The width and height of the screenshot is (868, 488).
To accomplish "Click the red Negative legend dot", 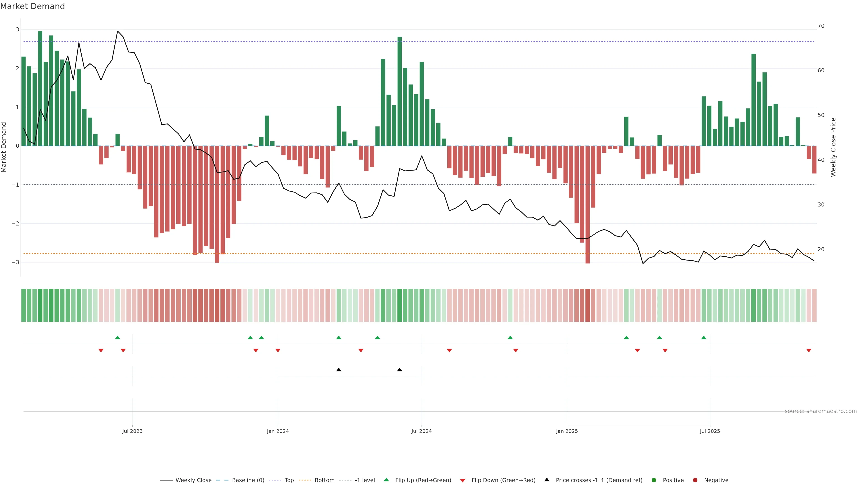I will [x=695, y=480].
